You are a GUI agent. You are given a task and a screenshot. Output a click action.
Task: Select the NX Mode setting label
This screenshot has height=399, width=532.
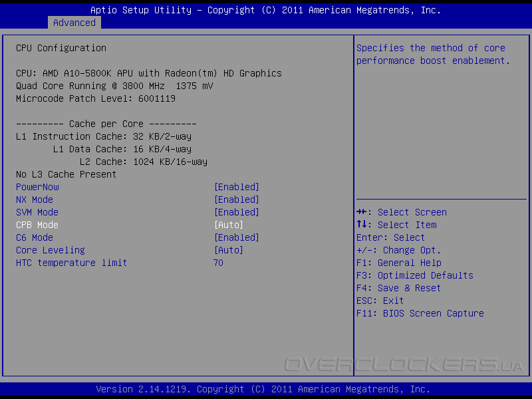35,199
